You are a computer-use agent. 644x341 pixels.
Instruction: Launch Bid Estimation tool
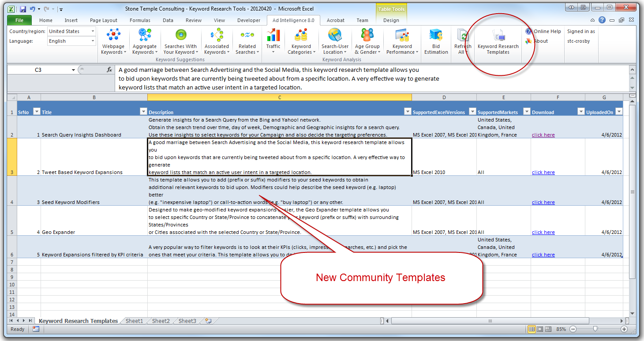click(x=436, y=41)
